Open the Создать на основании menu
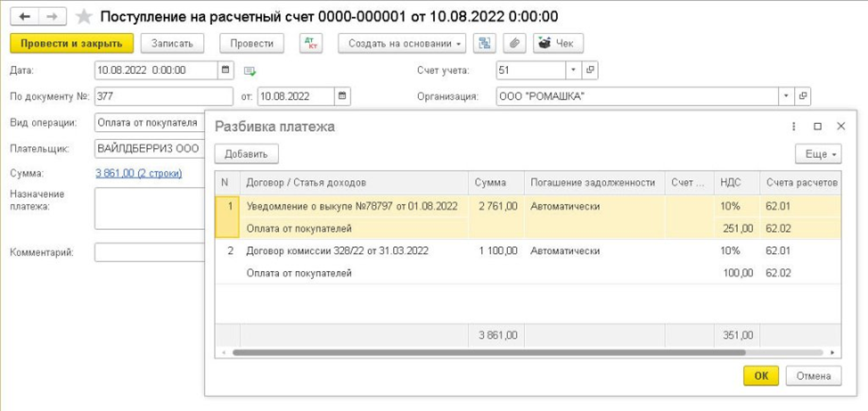The width and height of the screenshot is (868, 411). pos(405,43)
